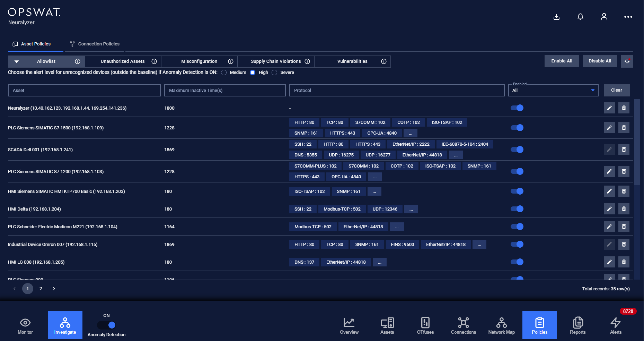
Task: Open the Assets page
Action: click(x=387, y=325)
